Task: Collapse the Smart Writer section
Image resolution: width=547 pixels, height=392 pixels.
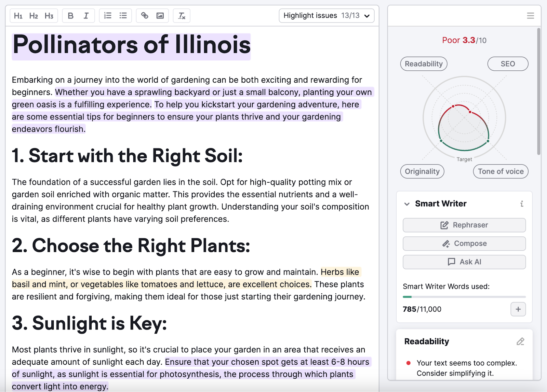Action: (x=406, y=204)
